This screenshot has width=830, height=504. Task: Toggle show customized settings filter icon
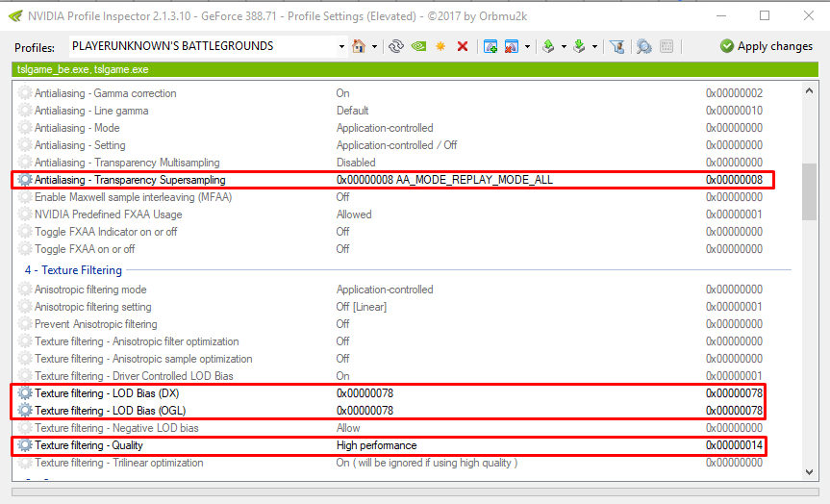click(x=616, y=46)
